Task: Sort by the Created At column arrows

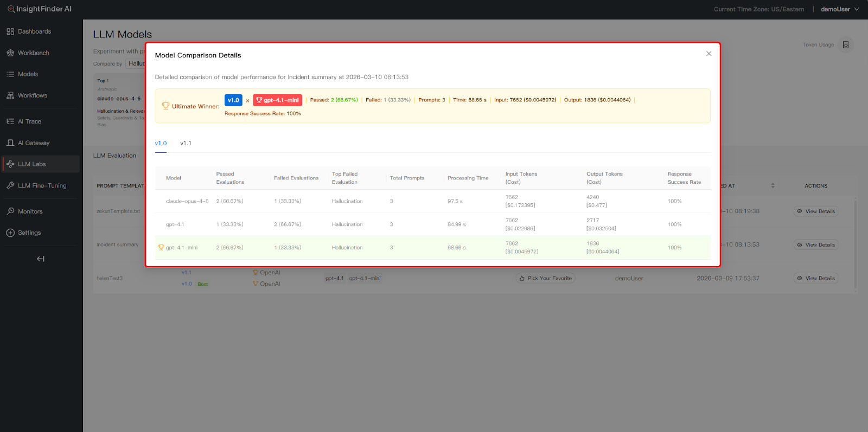Action: click(773, 186)
